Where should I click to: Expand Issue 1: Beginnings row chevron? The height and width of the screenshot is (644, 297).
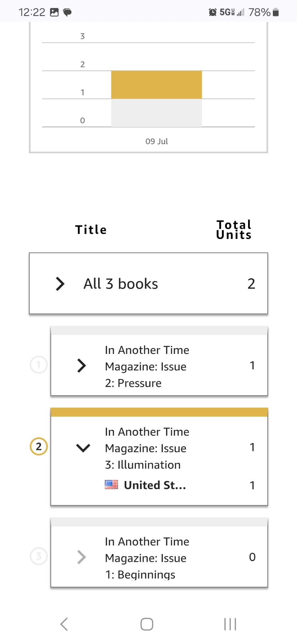point(82,557)
